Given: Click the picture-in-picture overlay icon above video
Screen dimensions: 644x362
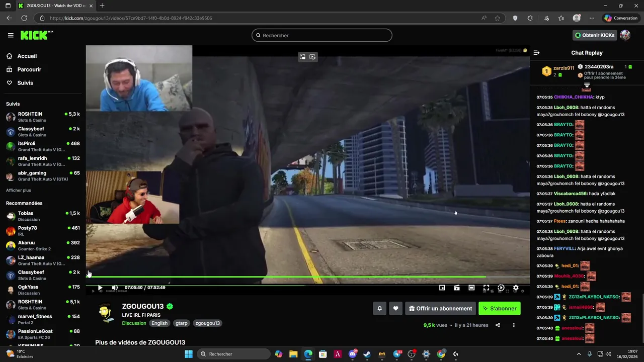Looking at the screenshot, I should coord(302,57).
